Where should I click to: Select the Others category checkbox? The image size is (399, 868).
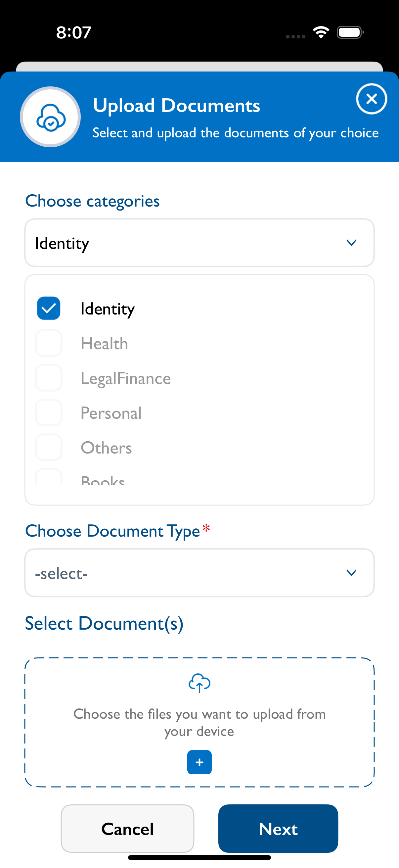(49, 448)
